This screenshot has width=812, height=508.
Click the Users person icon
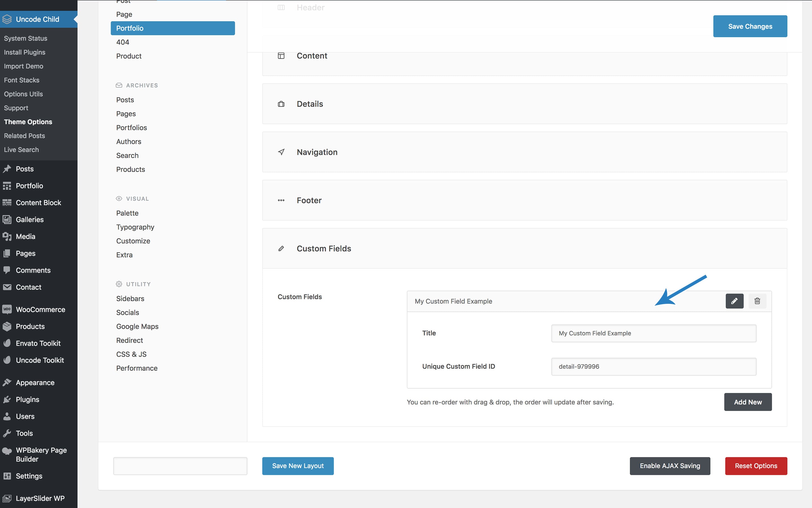pos(7,416)
